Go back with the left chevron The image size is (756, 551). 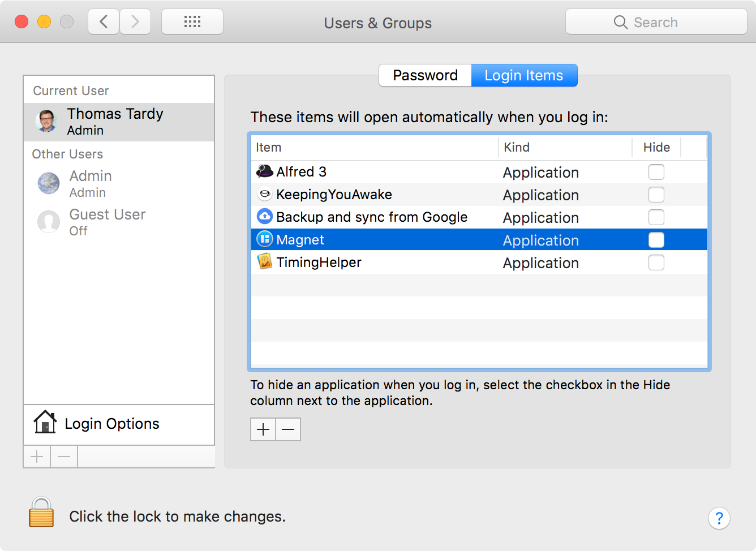click(x=104, y=22)
